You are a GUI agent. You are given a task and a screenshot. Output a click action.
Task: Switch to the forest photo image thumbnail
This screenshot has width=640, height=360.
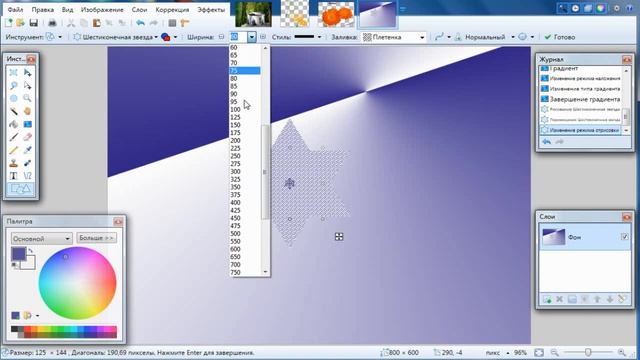pyautogui.click(x=253, y=14)
